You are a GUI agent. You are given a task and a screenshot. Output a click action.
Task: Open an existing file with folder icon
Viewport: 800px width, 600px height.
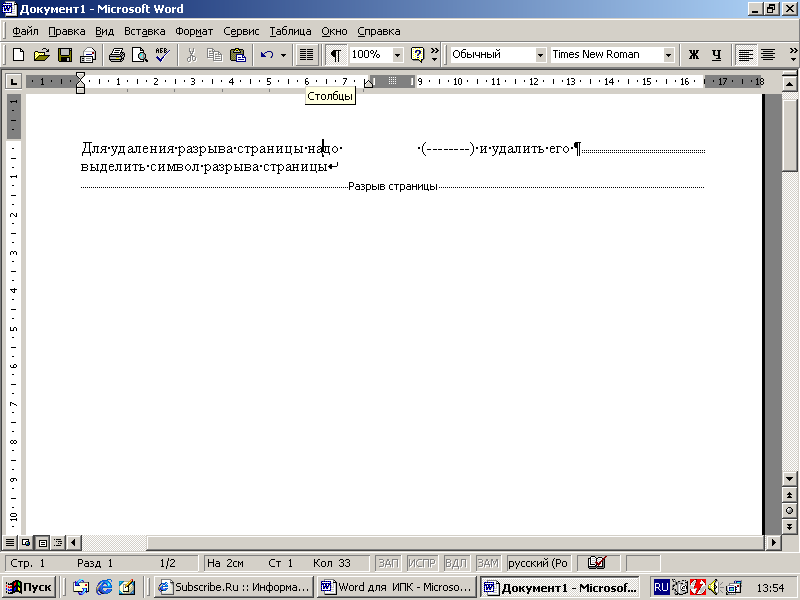42,55
